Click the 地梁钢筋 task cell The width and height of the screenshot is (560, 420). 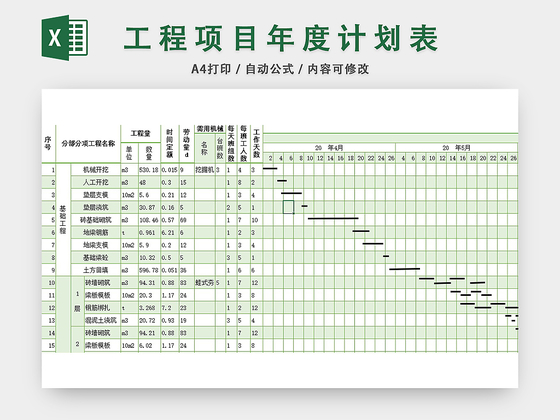[x=96, y=232]
